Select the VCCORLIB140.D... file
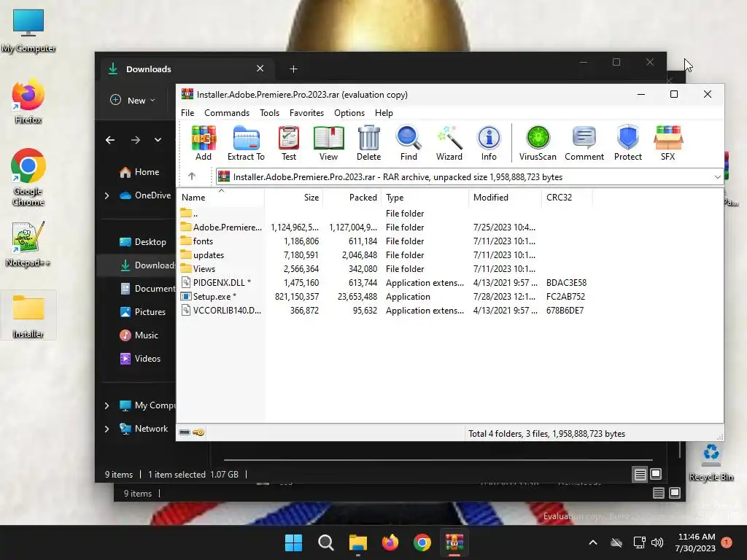The height and width of the screenshot is (560, 747). click(384, 310)
